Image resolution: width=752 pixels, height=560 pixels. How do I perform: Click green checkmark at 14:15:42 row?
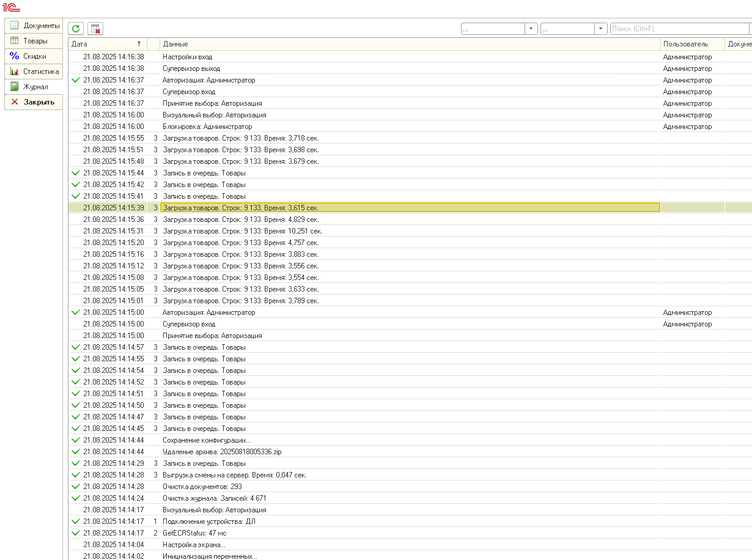[x=76, y=185]
